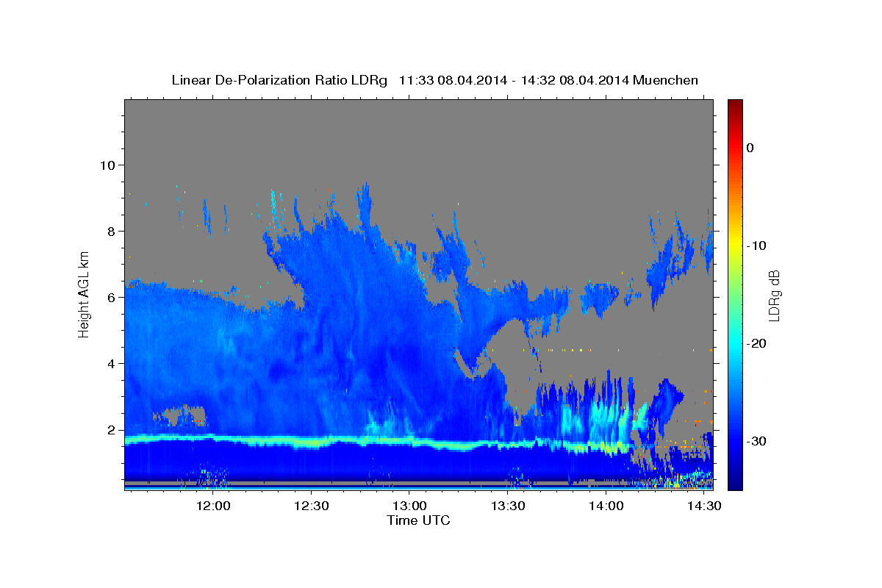Click the '14:00' time axis label

click(x=606, y=506)
